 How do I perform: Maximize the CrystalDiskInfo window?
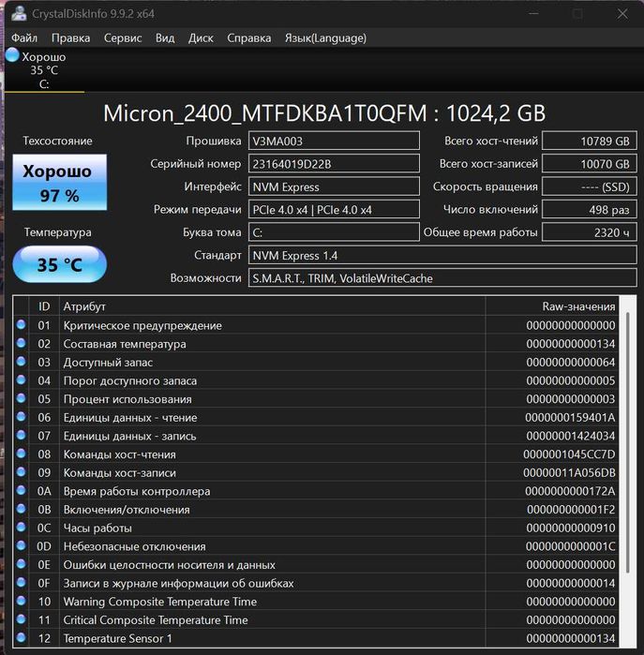coord(578,14)
